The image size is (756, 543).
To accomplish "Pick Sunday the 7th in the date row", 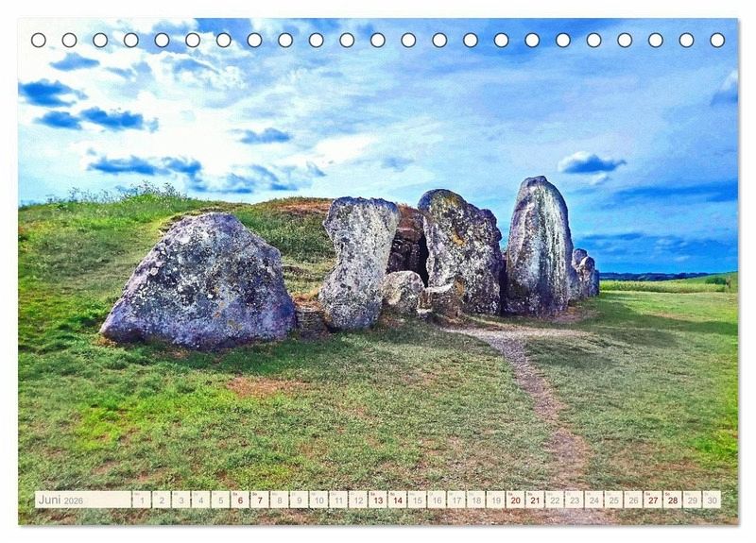I will click(260, 500).
